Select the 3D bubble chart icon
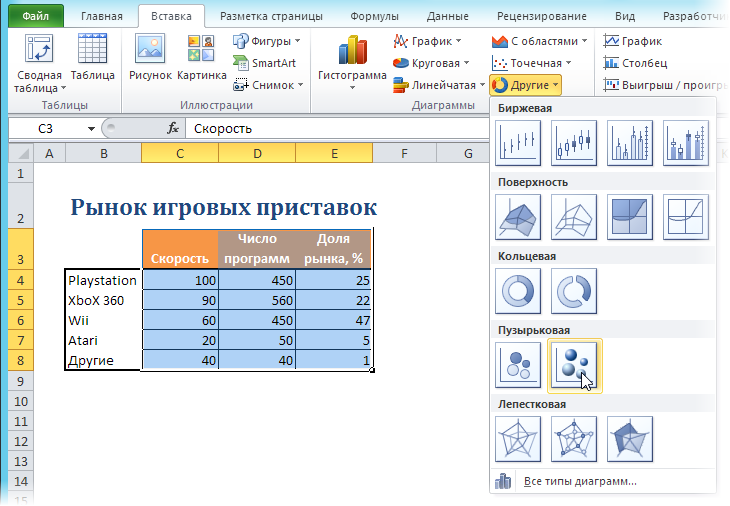This screenshot has height=506, width=730. (x=574, y=365)
